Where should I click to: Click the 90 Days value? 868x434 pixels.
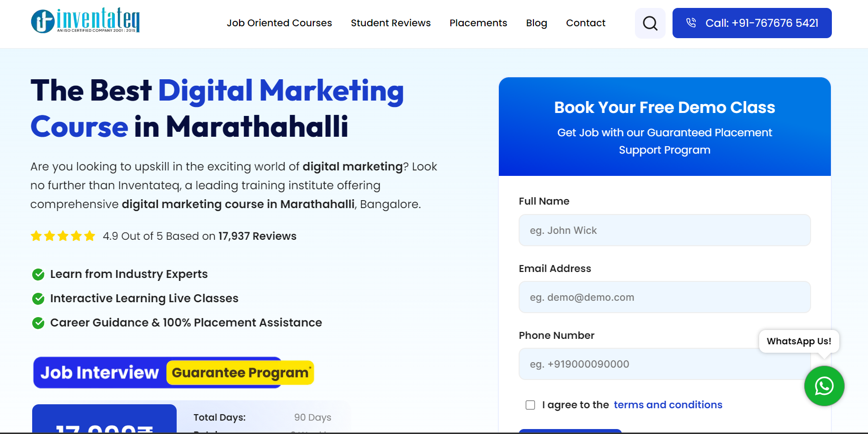(x=313, y=417)
